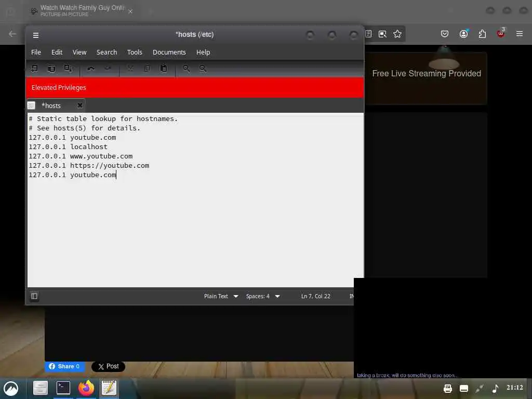Bookmark the page with star icon
The width and height of the screenshot is (532, 399).
[397, 34]
